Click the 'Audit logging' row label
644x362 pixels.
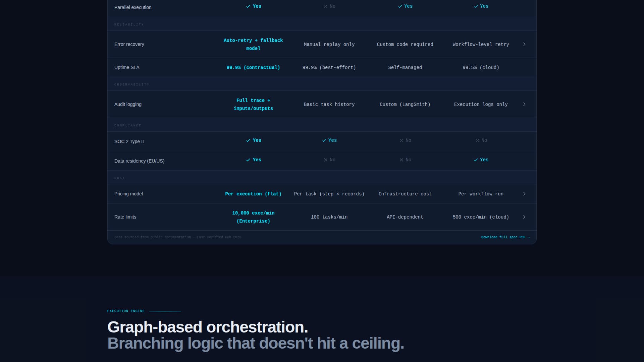click(128, 104)
